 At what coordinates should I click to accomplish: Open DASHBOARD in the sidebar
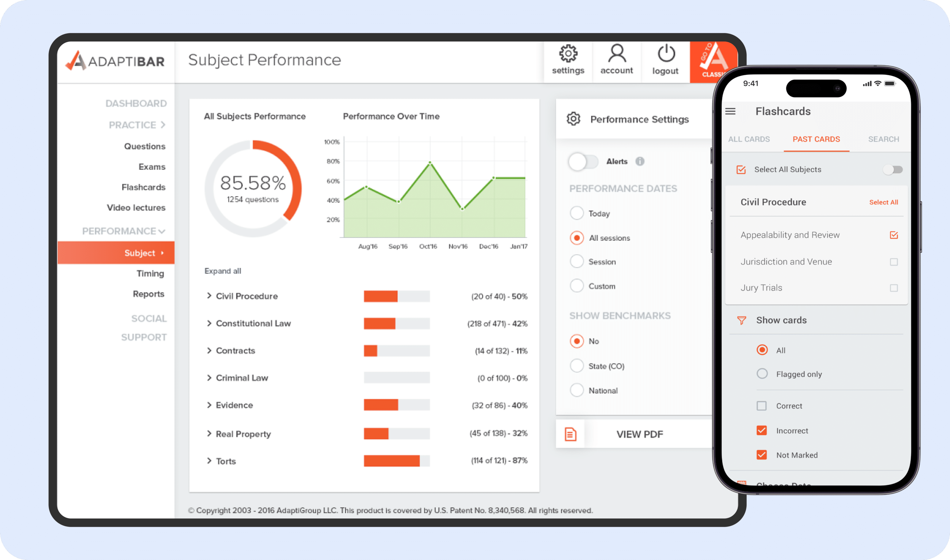point(136,103)
